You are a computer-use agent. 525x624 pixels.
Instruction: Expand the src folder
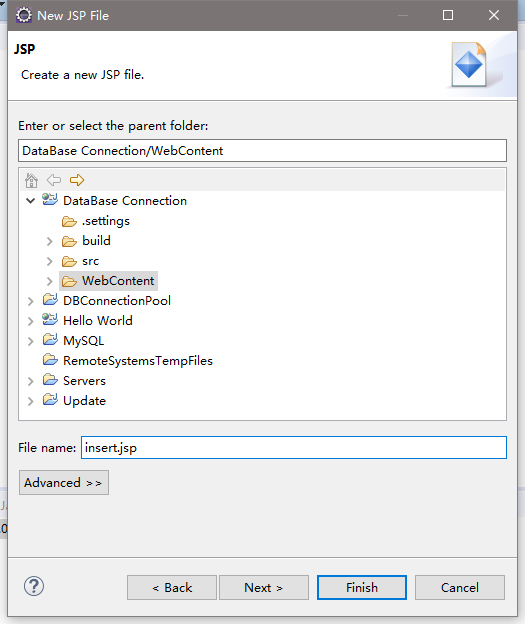50,261
